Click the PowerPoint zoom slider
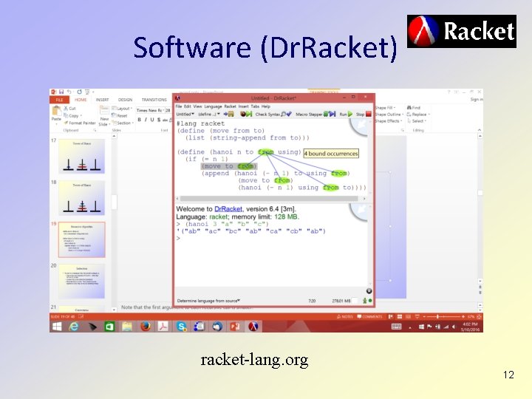 444,316
